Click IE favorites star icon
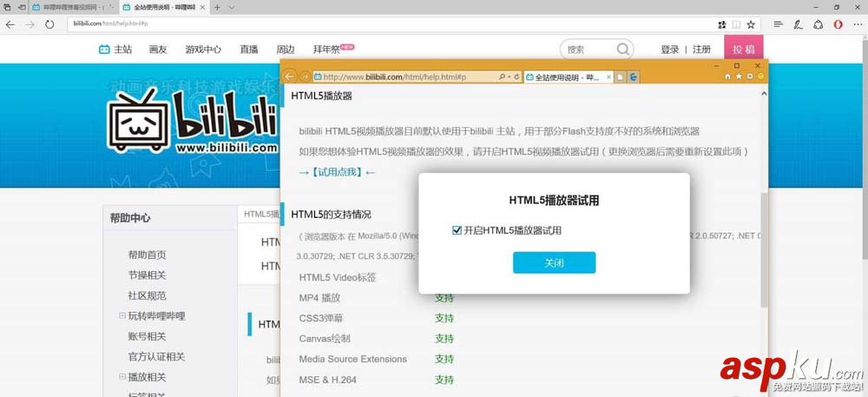The height and width of the screenshot is (397, 868). (x=739, y=76)
